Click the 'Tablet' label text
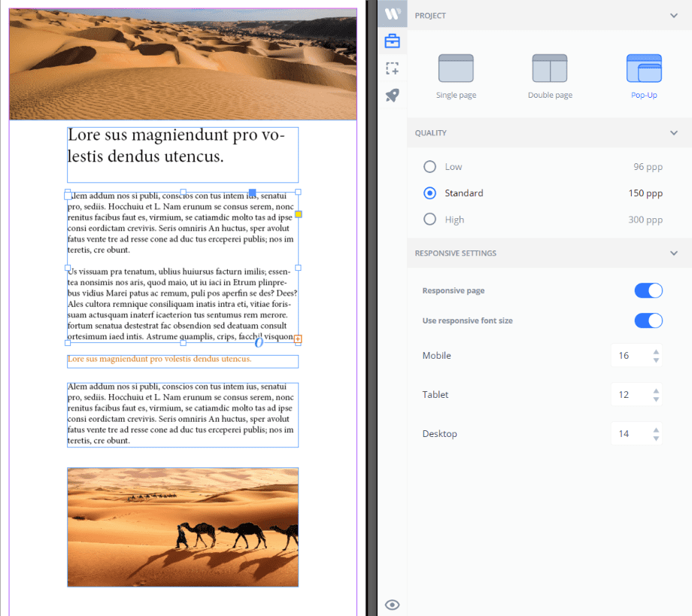Viewport: 692px width, 616px height. click(436, 394)
